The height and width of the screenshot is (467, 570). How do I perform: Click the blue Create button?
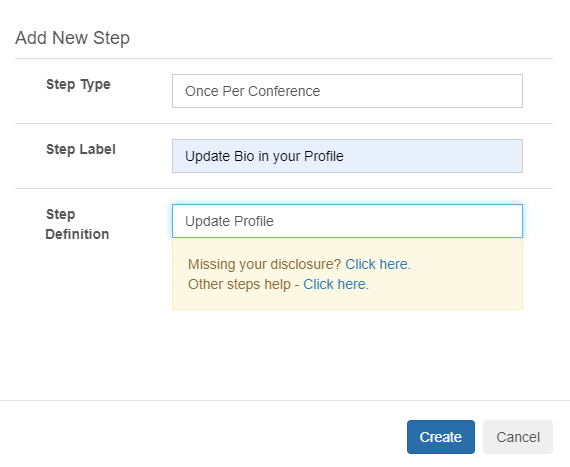tap(441, 437)
